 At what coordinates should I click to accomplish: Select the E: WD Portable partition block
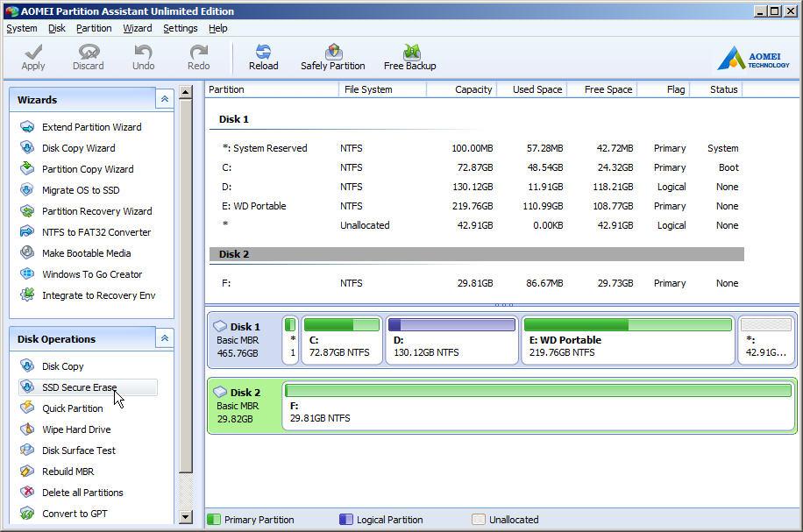click(x=628, y=339)
